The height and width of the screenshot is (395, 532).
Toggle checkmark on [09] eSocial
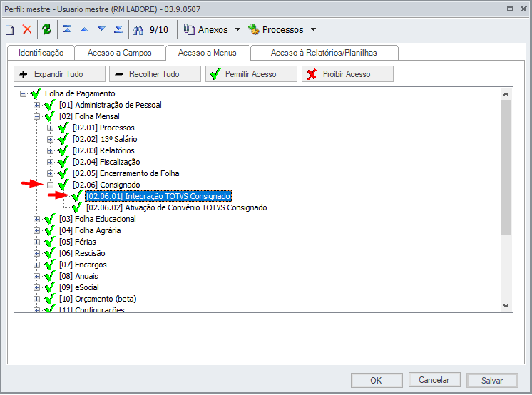pyautogui.click(x=49, y=287)
